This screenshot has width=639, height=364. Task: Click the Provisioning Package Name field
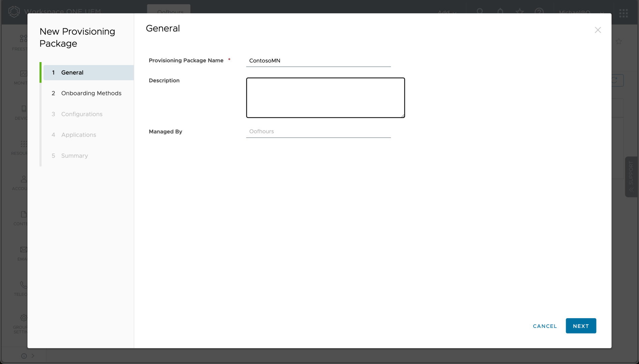click(x=318, y=61)
